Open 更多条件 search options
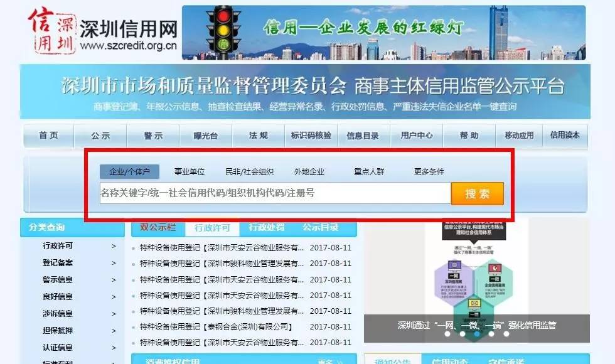This screenshot has width=615, height=364. pyautogui.click(x=429, y=172)
